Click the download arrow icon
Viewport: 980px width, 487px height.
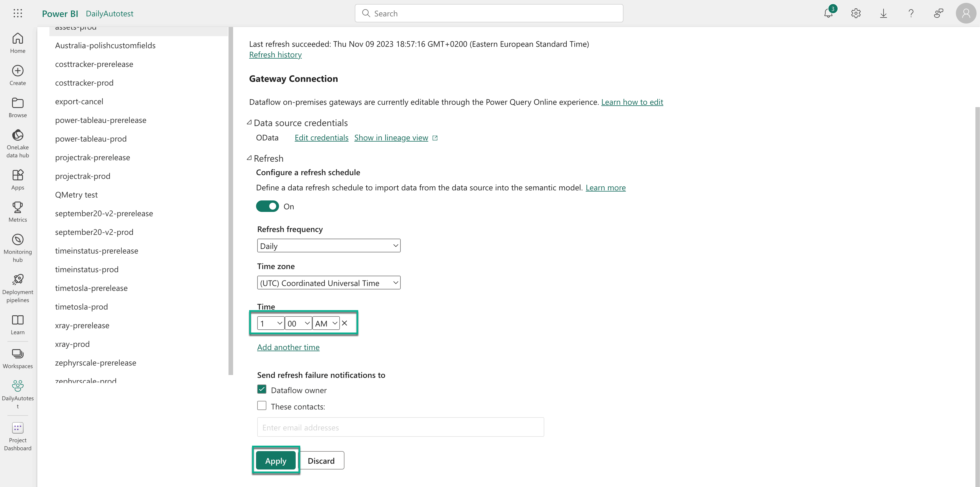[x=883, y=14]
